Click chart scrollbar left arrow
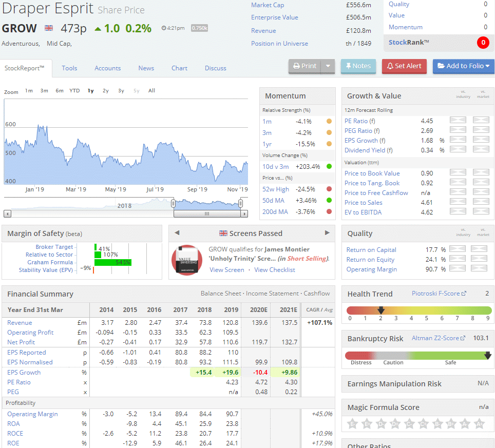This screenshot has height=448, width=495. [7, 214]
